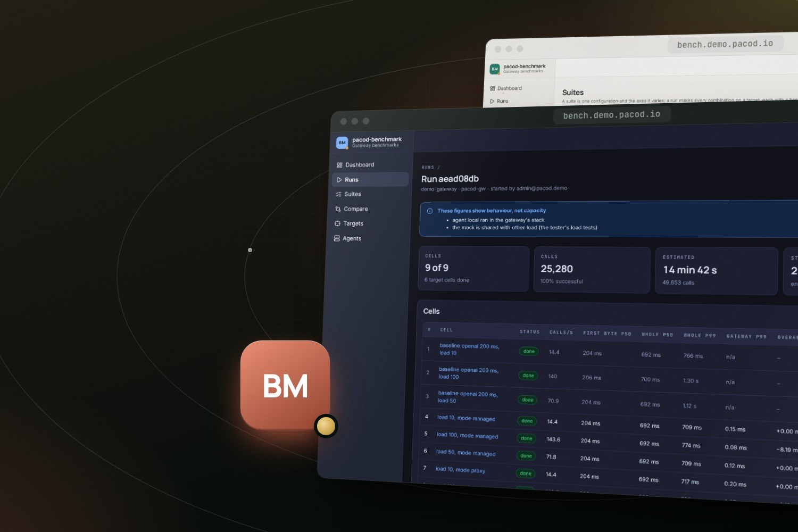Viewport: 798px width, 532px height.
Task: Click the "766 ms" whole P99 value
Action: pos(693,356)
